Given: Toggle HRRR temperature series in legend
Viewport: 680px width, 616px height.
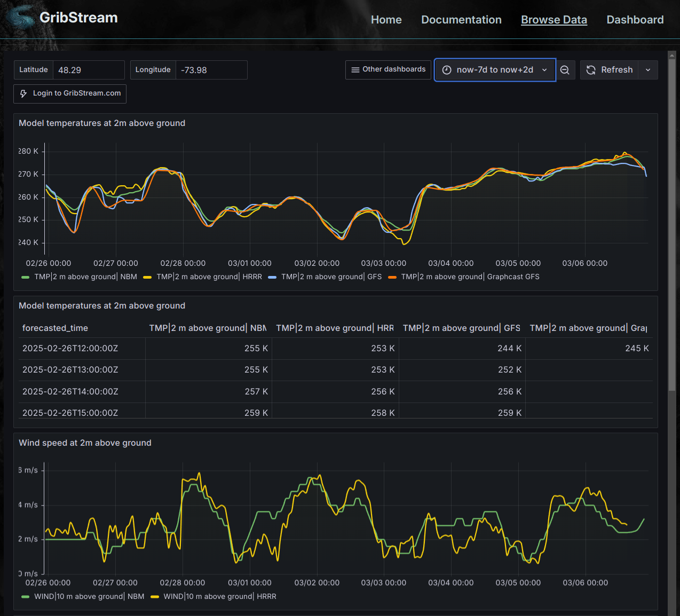Looking at the screenshot, I should tap(209, 277).
